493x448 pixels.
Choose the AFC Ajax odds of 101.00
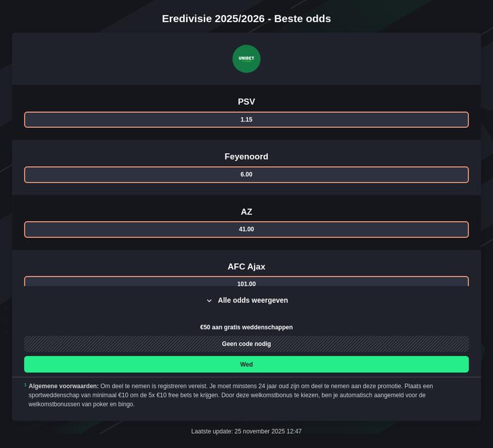coord(246,282)
